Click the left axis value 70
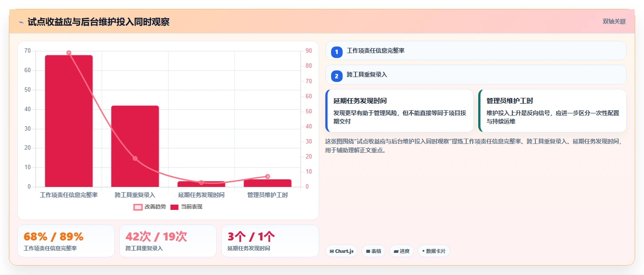 click(x=27, y=51)
